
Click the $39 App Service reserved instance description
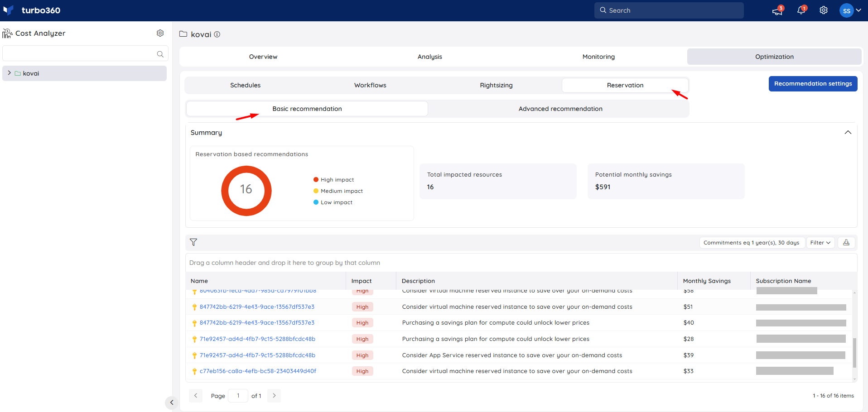click(512, 355)
